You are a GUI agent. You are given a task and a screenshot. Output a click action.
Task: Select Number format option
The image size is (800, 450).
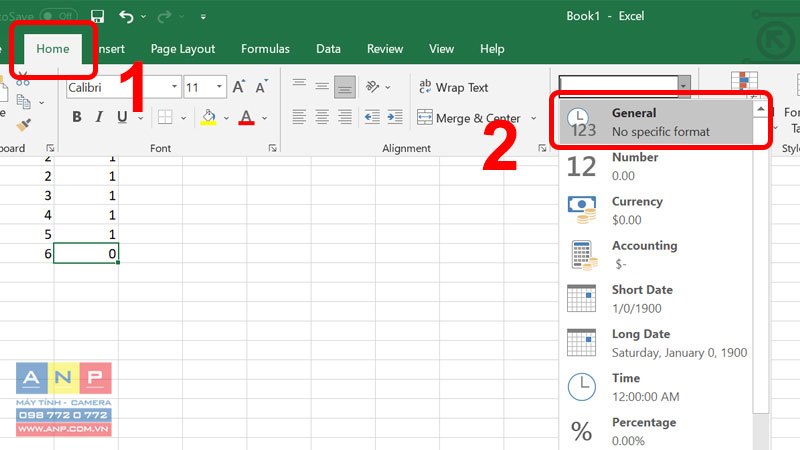tap(656, 166)
